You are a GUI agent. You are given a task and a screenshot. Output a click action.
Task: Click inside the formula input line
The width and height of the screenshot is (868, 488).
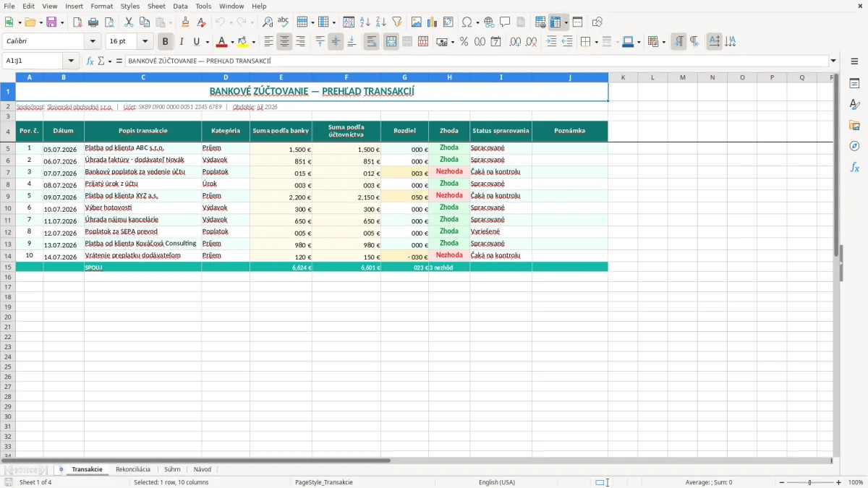tap(476, 61)
